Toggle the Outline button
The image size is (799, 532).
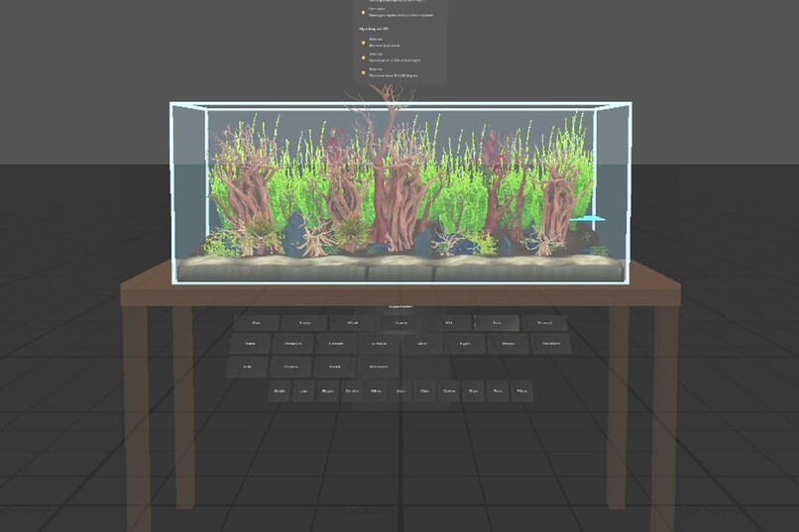(x=449, y=391)
